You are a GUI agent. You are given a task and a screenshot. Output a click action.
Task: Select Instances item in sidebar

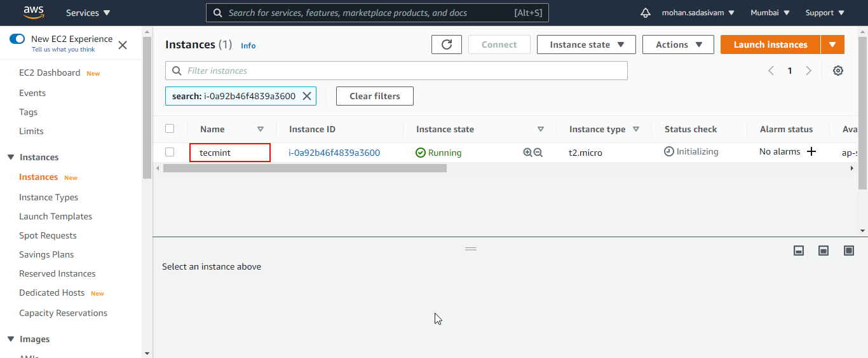39,177
